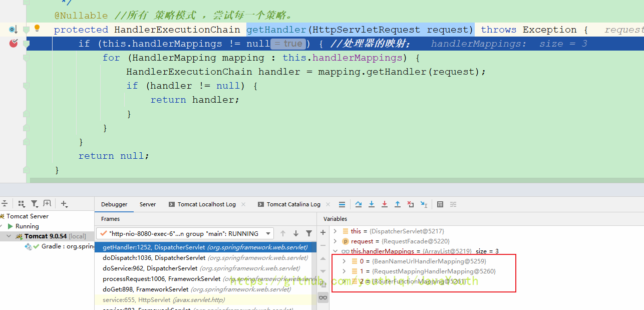The image size is (644, 310).
Task: Click the Step Into icon
Action: coord(372,204)
